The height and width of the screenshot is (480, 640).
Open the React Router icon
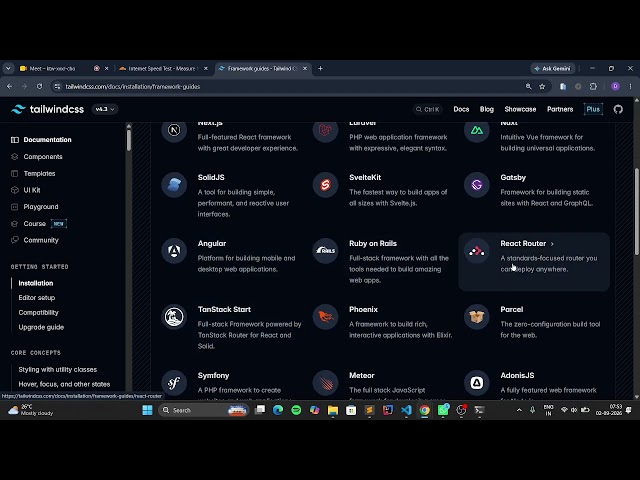pos(477,251)
